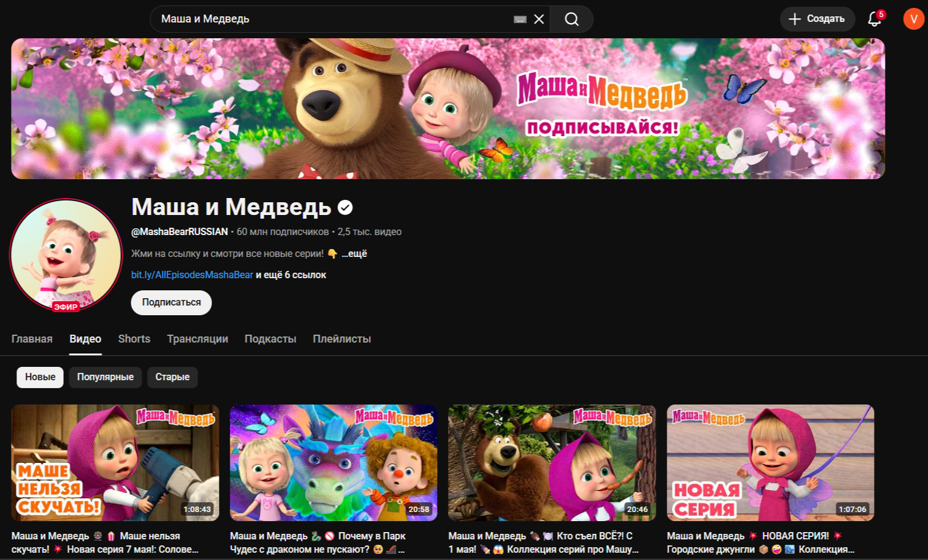Click the channel banner image
This screenshot has width=928, height=560.
[x=448, y=109]
